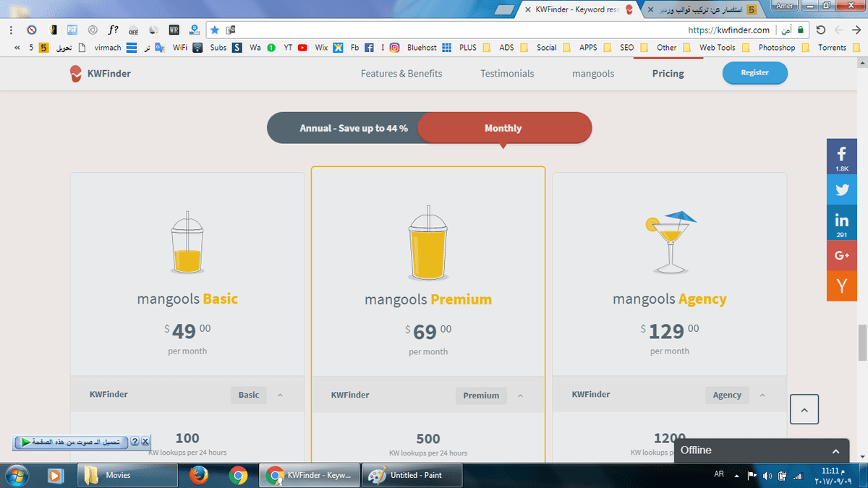Click the blue Register button
868x488 pixels.
coord(754,72)
